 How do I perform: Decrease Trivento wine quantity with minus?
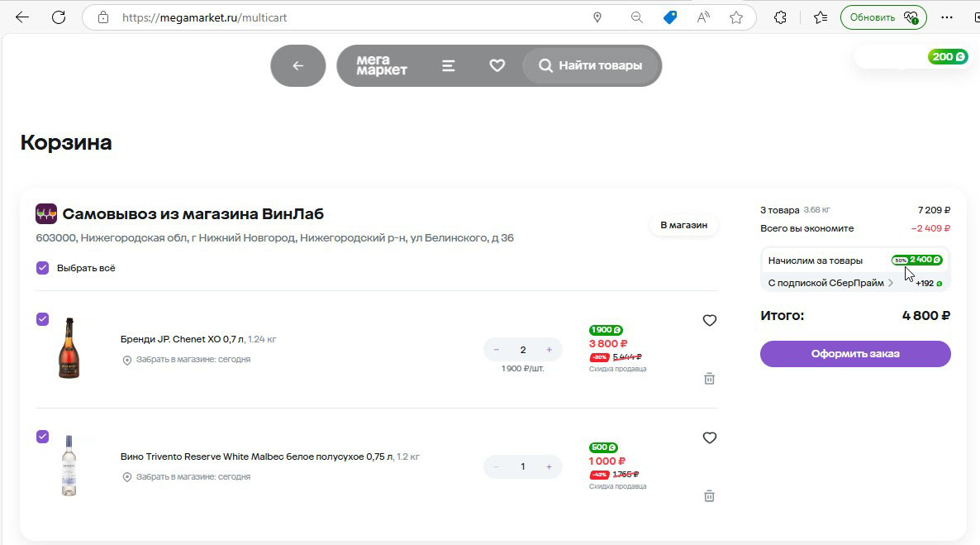click(497, 466)
